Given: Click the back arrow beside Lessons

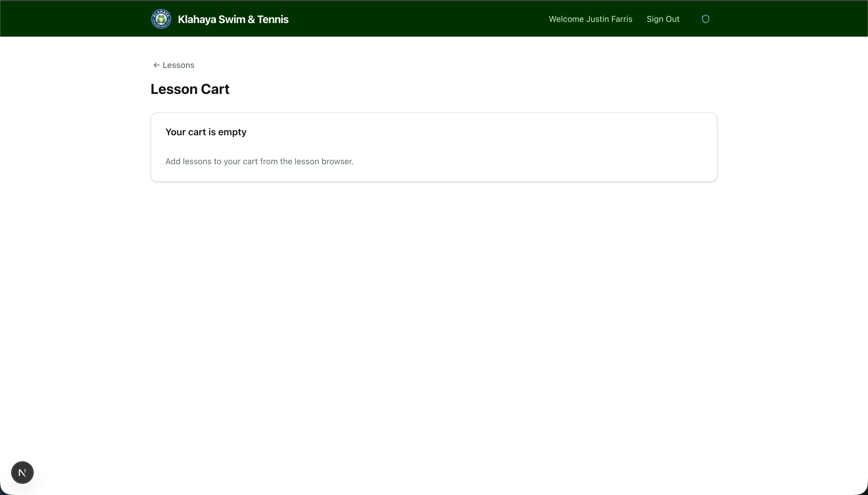Looking at the screenshot, I should [156, 65].
